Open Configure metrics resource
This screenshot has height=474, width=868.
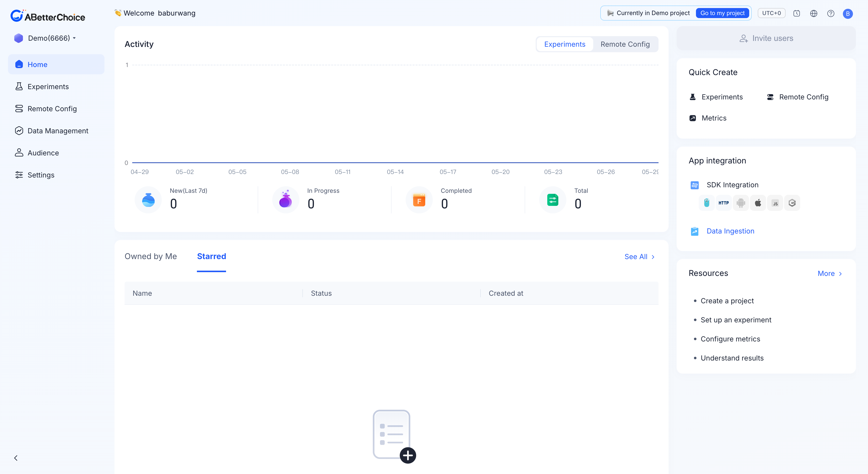730,339
